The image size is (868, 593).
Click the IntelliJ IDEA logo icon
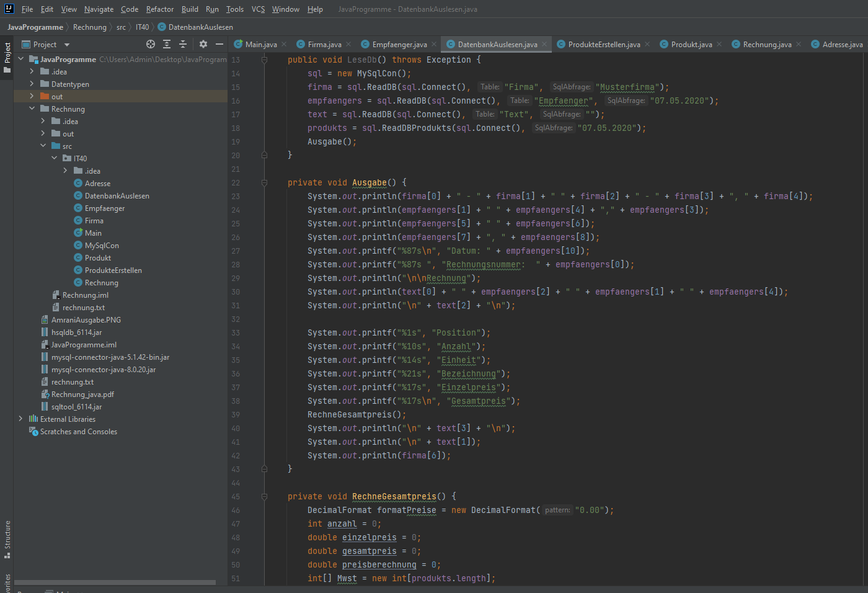coord(9,9)
